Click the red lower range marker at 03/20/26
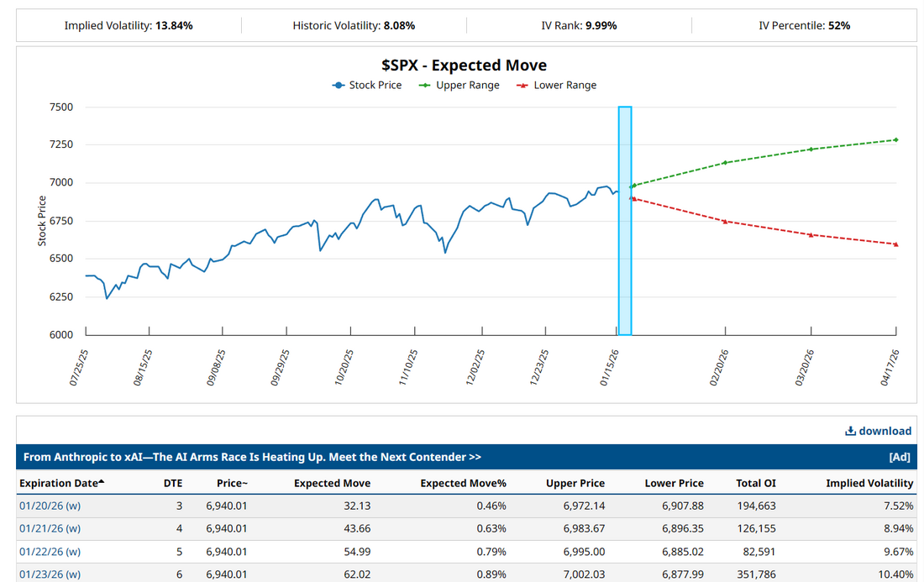 coord(811,235)
